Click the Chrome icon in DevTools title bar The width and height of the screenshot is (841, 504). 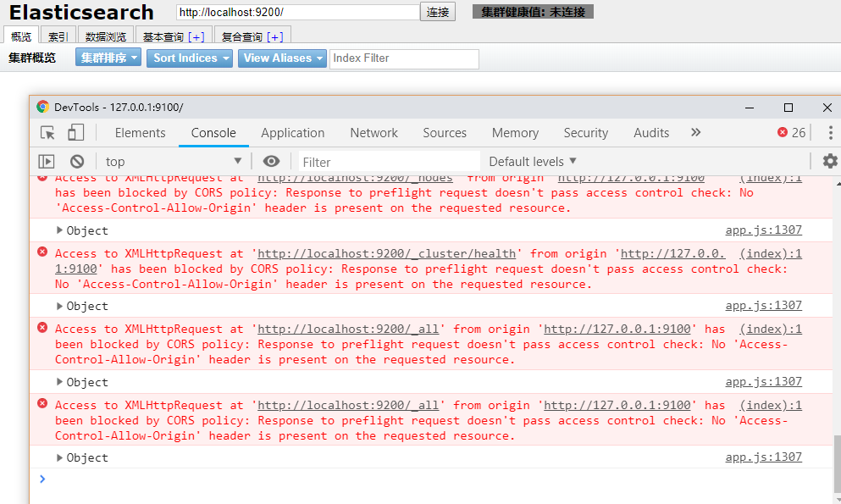(x=43, y=107)
